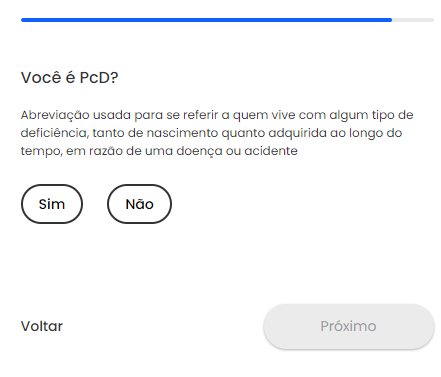Tap the grayed-out Próximo pill
Screen dimensions: 441x377
click(x=349, y=326)
